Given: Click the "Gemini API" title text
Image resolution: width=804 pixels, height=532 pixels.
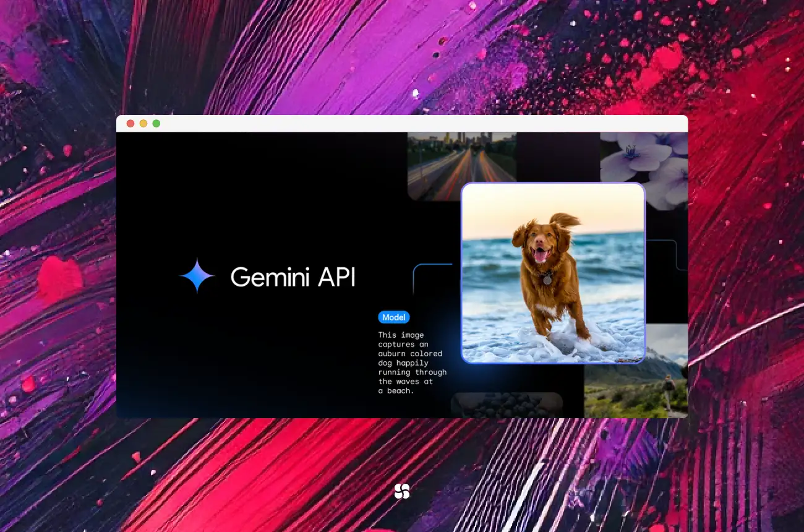Looking at the screenshot, I should coord(293,277).
